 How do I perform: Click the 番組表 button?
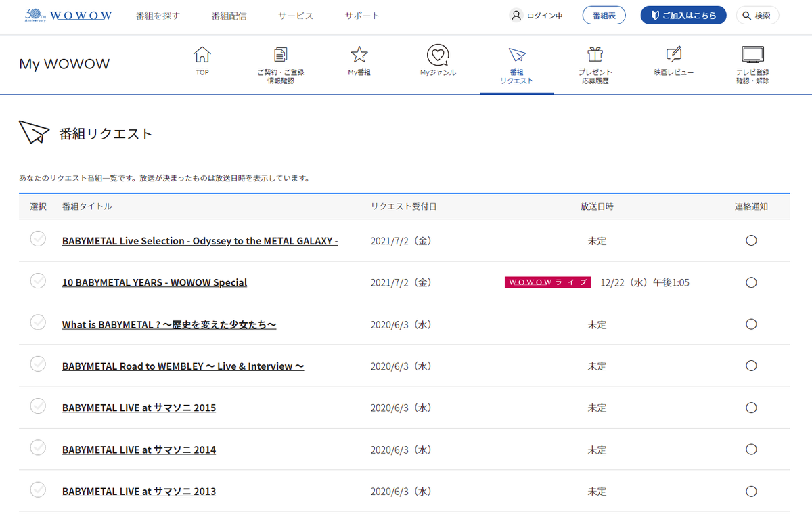[x=604, y=15]
